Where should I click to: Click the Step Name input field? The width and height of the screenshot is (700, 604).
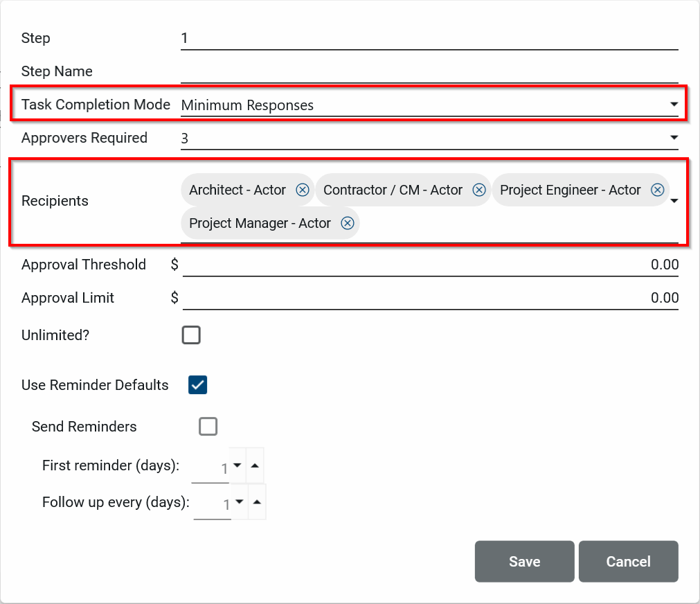coord(429,71)
